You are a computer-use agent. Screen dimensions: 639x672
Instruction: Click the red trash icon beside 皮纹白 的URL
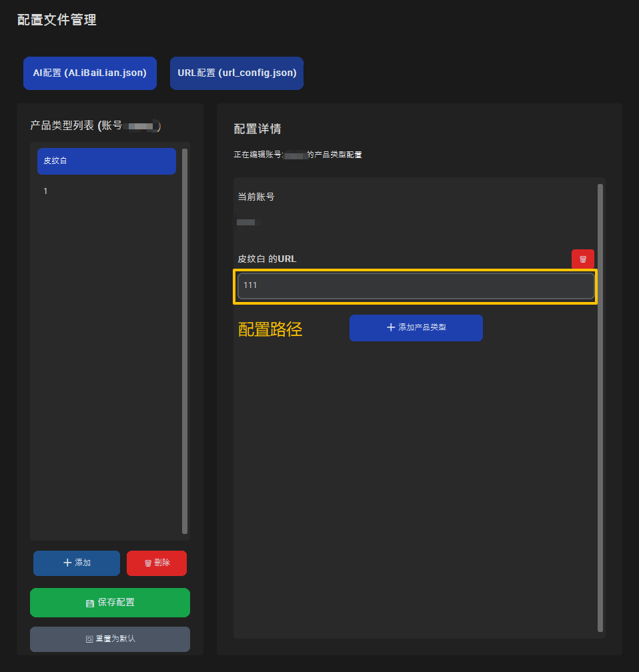[x=582, y=259]
